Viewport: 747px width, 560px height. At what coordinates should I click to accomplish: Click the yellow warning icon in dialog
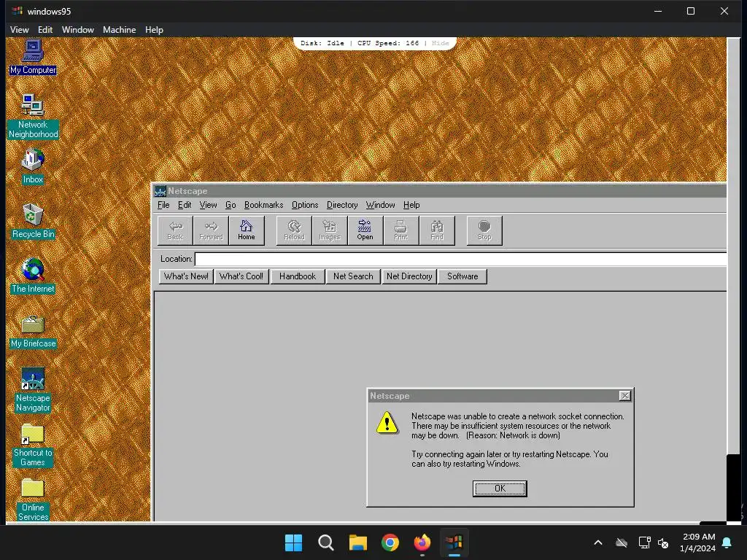point(387,422)
